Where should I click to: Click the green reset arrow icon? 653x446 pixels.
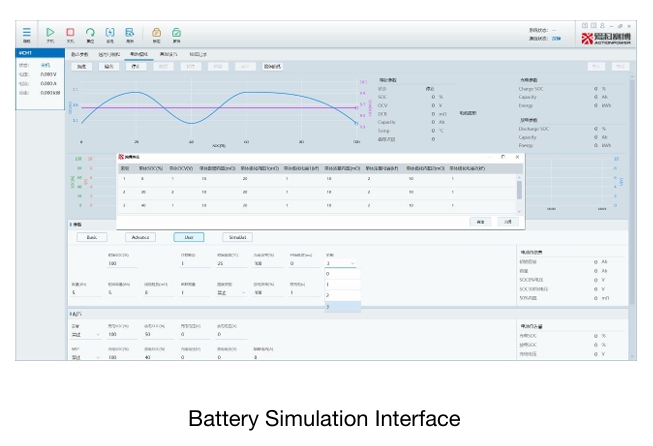[x=90, y=32]
